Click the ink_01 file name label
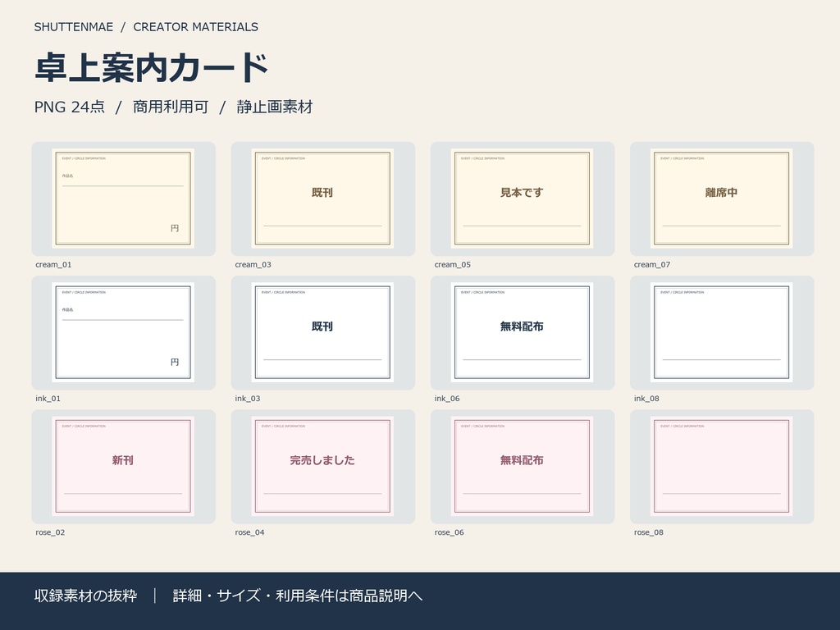The width and height of the screenshot is (840, 630). [x=48, y=399]
